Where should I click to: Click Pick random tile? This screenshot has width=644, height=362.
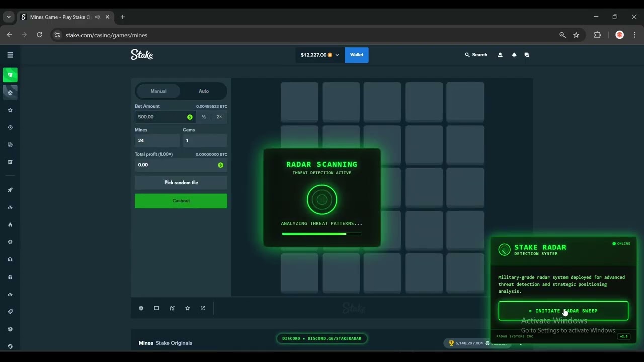181,183
